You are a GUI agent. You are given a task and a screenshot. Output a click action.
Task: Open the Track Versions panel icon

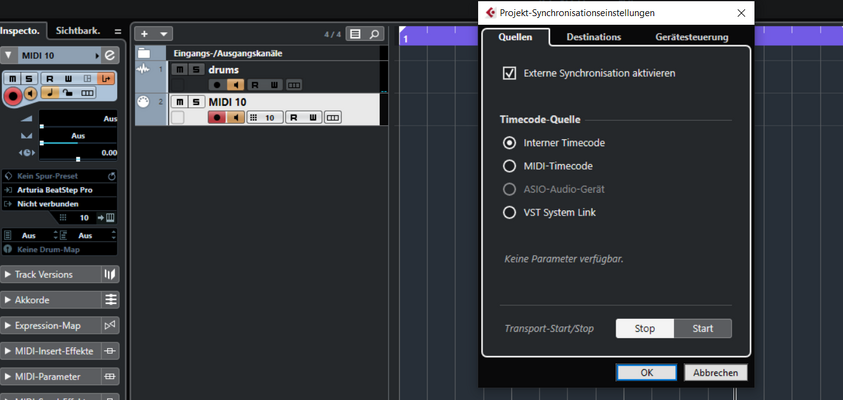110,274
